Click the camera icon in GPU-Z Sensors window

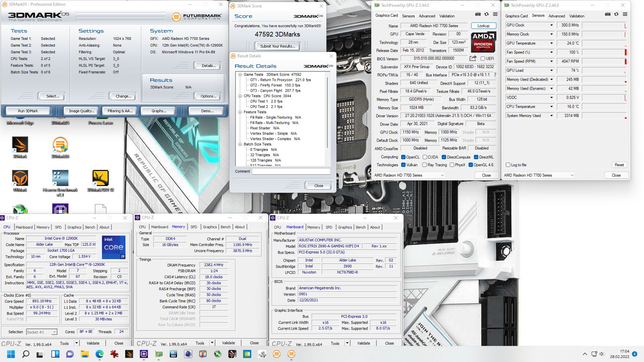point(608,14)
